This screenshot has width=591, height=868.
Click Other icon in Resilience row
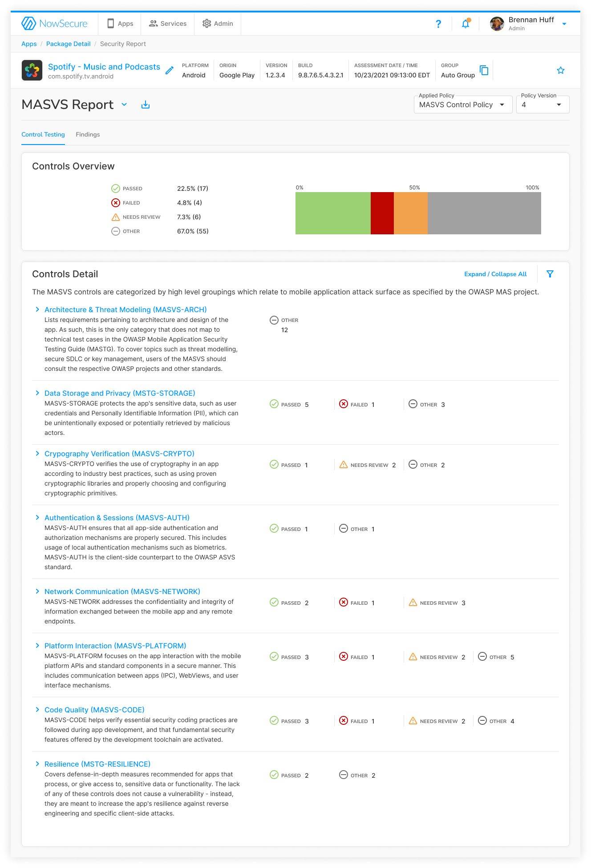click(x=344, y=775)
